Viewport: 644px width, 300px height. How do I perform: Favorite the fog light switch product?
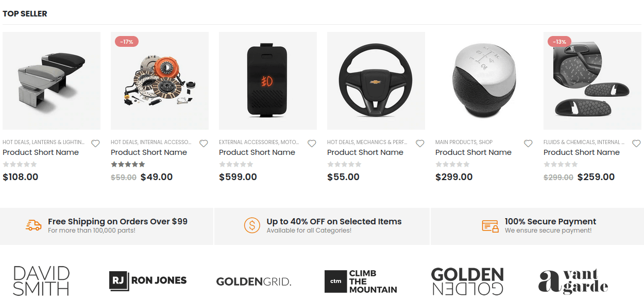312,144
